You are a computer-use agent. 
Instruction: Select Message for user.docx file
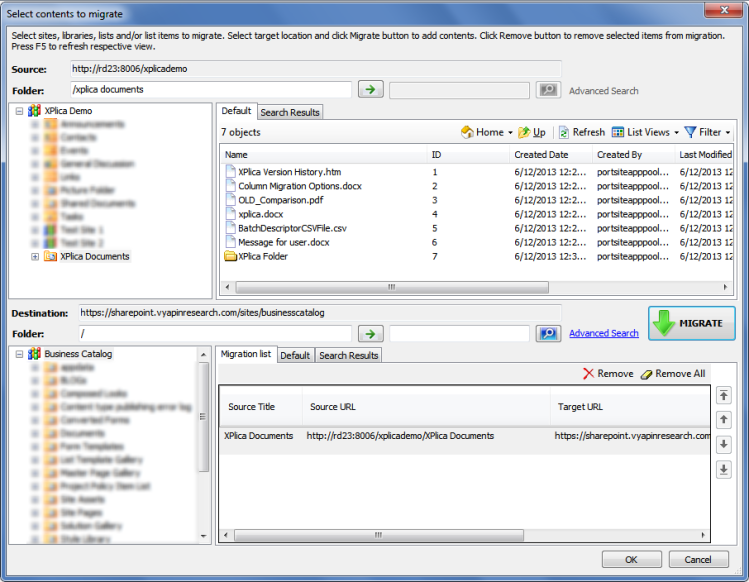(284, 242)
